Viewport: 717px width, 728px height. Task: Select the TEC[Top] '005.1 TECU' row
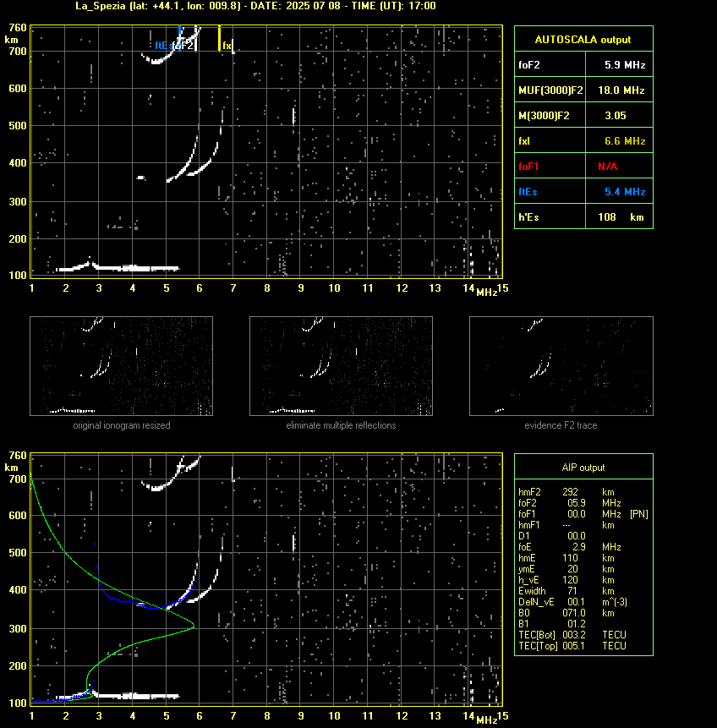pos(572,646)
